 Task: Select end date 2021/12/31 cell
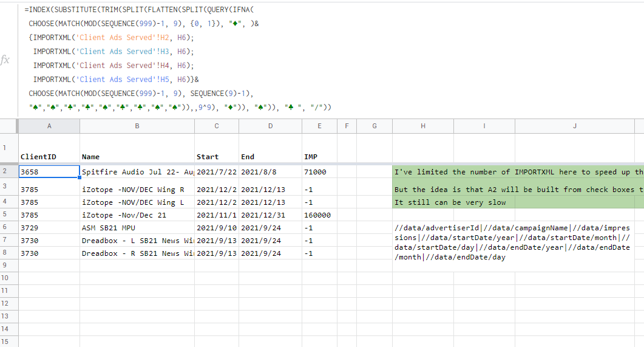click(x=270, y=215)
